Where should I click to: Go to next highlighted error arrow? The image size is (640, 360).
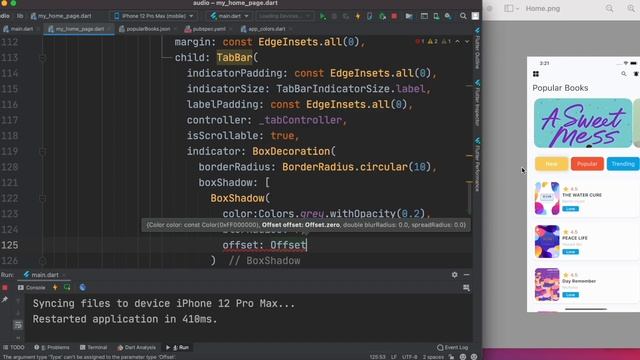(x=467, y=42)
